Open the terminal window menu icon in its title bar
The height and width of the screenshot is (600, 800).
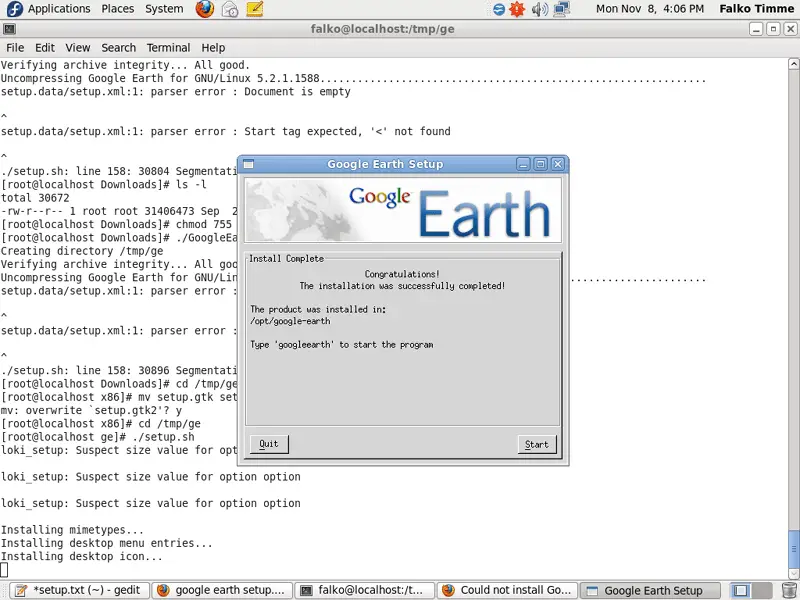[9, 29]
